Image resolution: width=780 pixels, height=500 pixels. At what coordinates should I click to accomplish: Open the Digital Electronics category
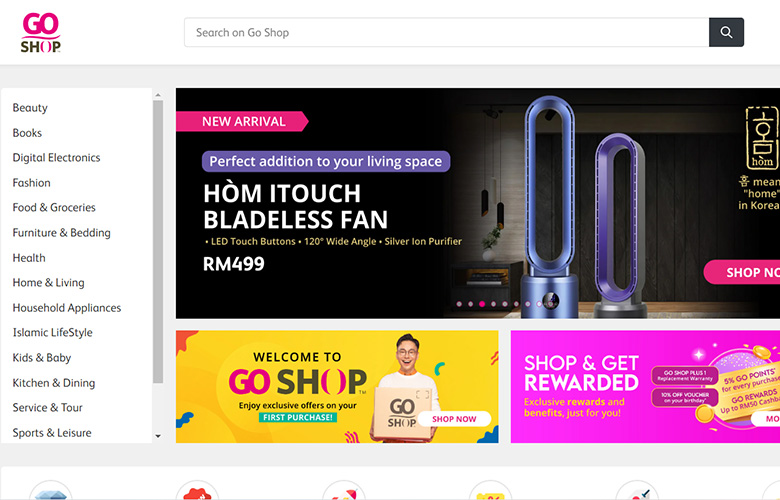click(x=56, y=158)
